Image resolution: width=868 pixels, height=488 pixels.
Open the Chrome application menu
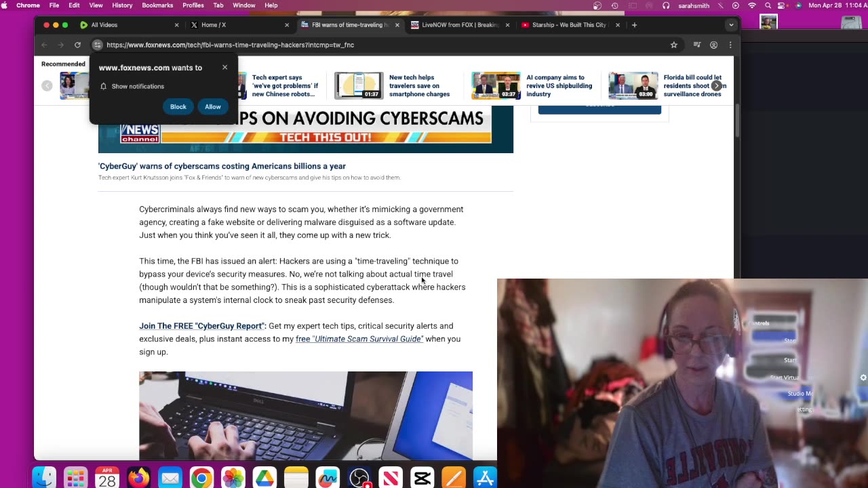pos(28,5)
